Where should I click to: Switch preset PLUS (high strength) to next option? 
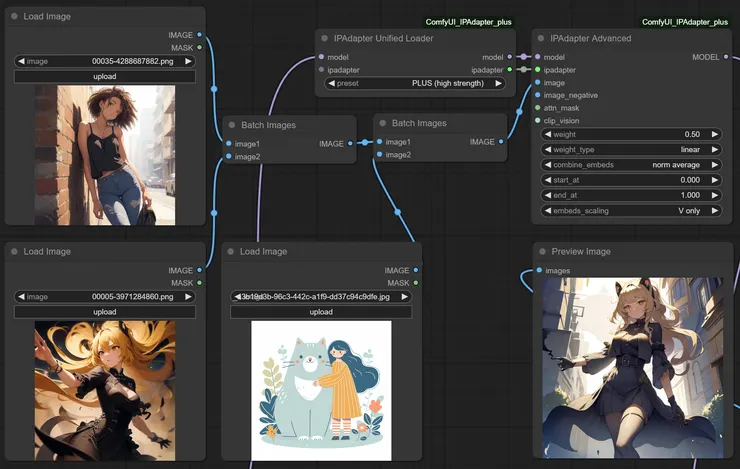pos(498,83)
